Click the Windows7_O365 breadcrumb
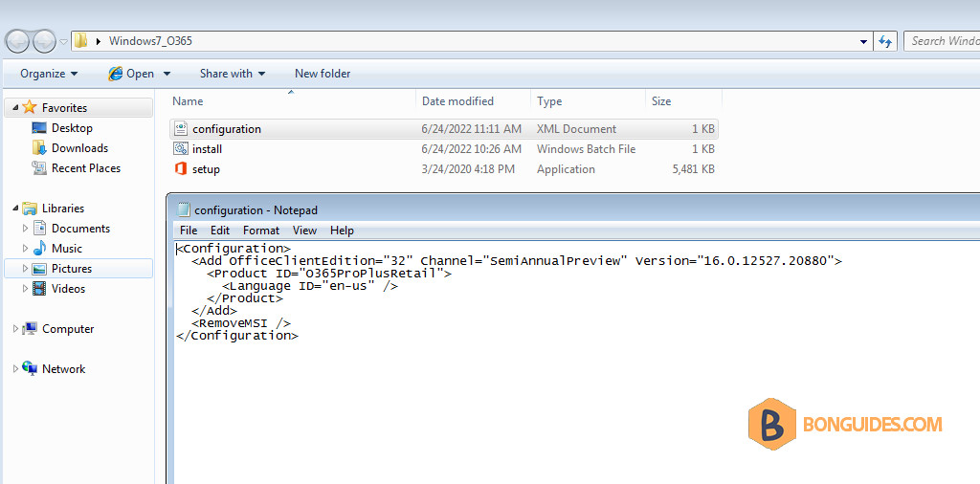The height and width of the screenshot is (484, 980). [x=150, y=41]
